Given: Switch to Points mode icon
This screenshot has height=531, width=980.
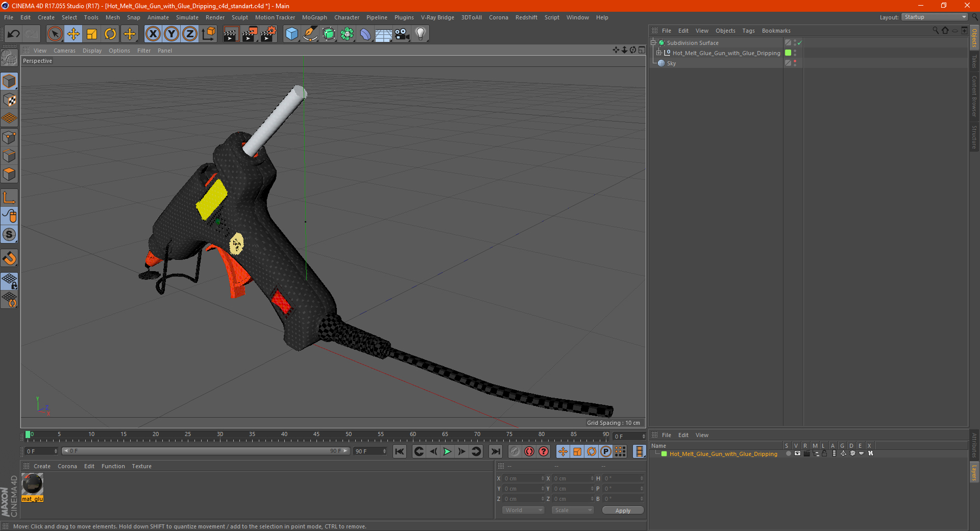Looking at the screenshot, I should click(x=9, y=137).
